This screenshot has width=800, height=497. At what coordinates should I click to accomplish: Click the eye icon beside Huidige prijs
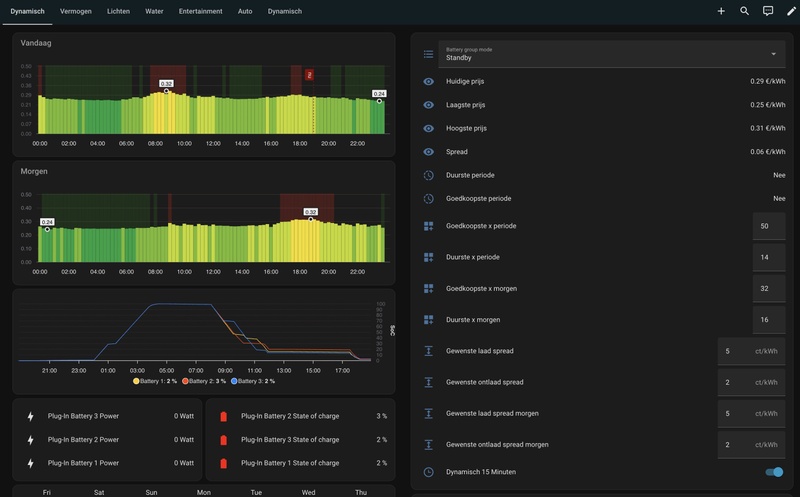(x=428, y=81)
